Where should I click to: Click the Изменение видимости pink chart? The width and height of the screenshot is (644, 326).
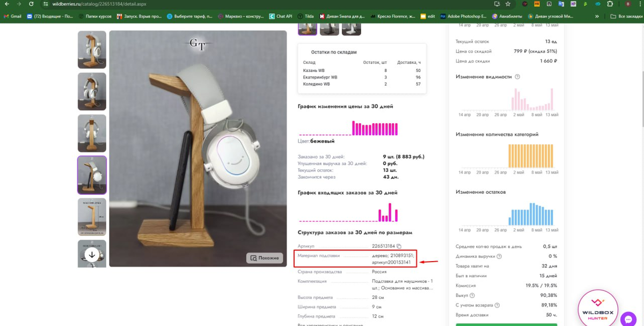pos(507,98)
